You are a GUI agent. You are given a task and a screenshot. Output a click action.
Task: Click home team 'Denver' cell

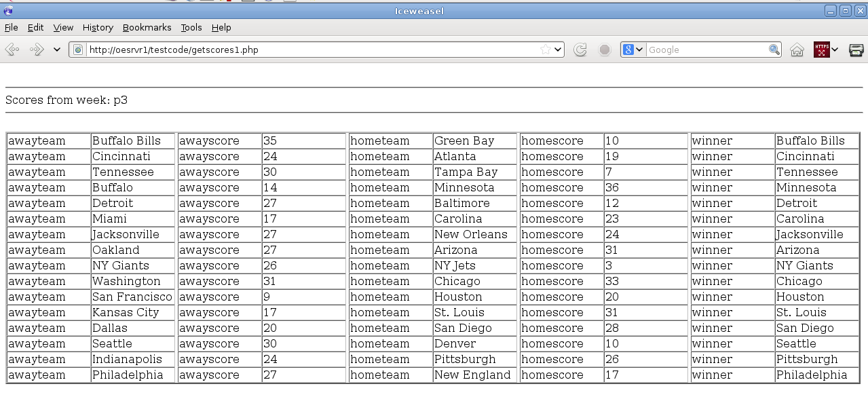click(475, 343)
